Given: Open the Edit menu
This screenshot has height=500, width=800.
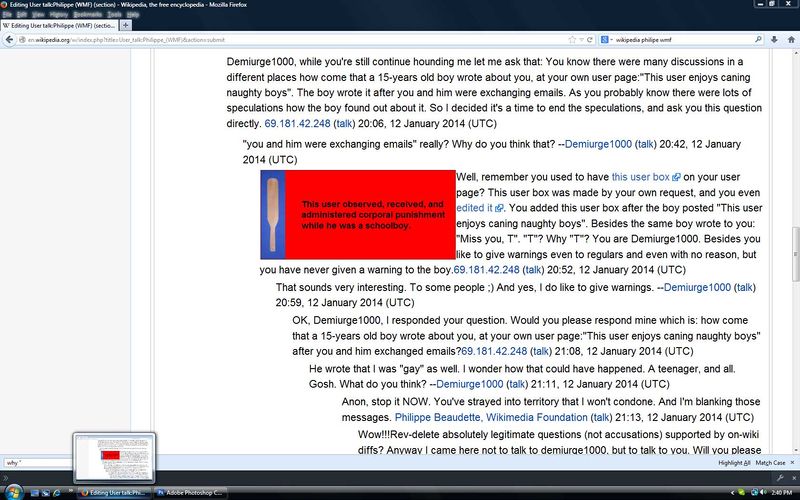Looking at the screenshot, I should coord(21,14).
